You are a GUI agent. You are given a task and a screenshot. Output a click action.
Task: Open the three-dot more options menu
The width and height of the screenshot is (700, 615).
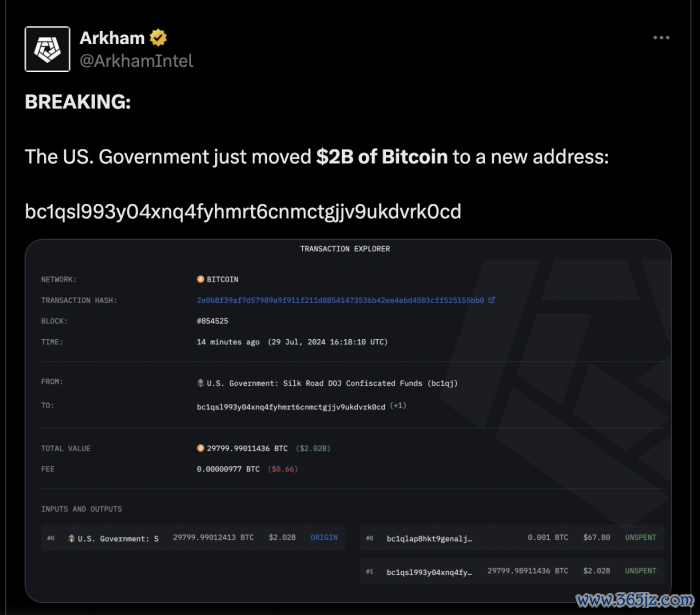pos(661,38)
